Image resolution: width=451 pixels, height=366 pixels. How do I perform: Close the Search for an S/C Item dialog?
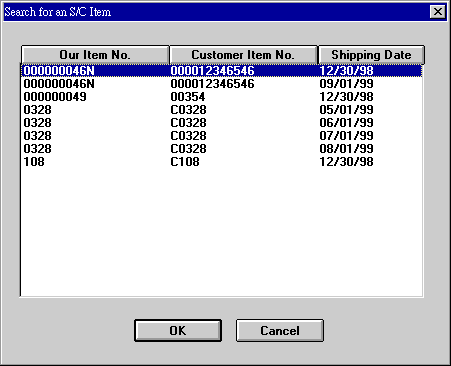pos(438,12)
